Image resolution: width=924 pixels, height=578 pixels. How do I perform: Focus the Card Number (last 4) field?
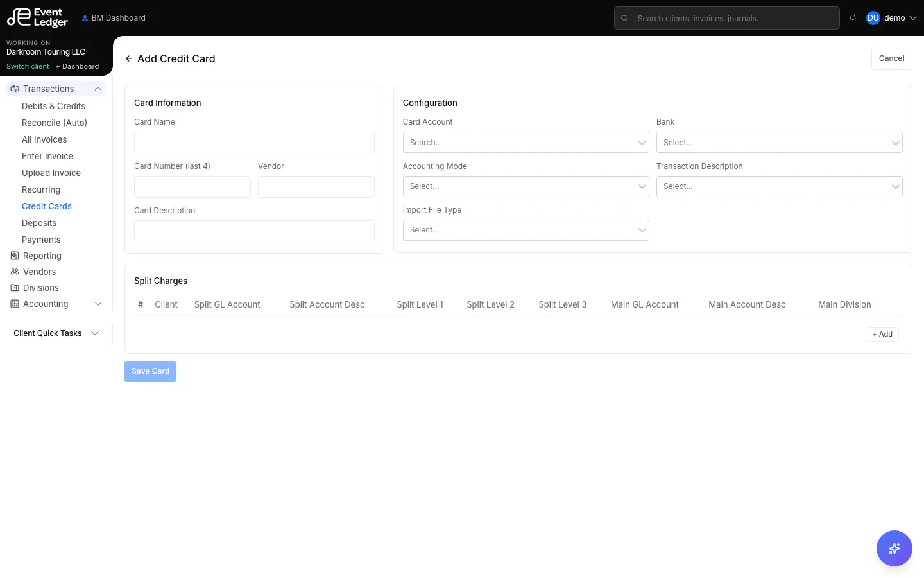point(193,187)
